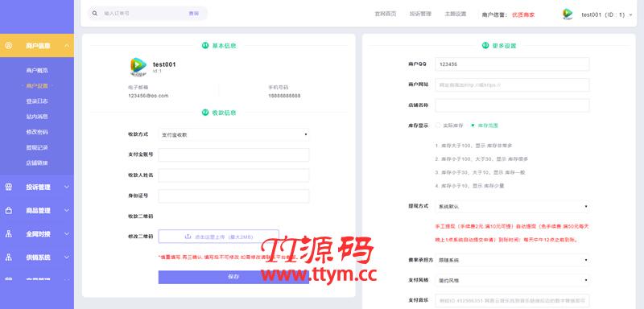Click the 商户QQ field showing 123456
644x309 pixels.
pyautogui.click(x=512, y=64)
